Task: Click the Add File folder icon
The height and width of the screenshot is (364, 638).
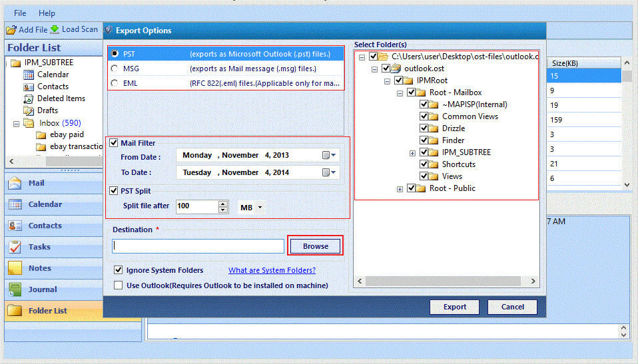Action: [11, 30]
